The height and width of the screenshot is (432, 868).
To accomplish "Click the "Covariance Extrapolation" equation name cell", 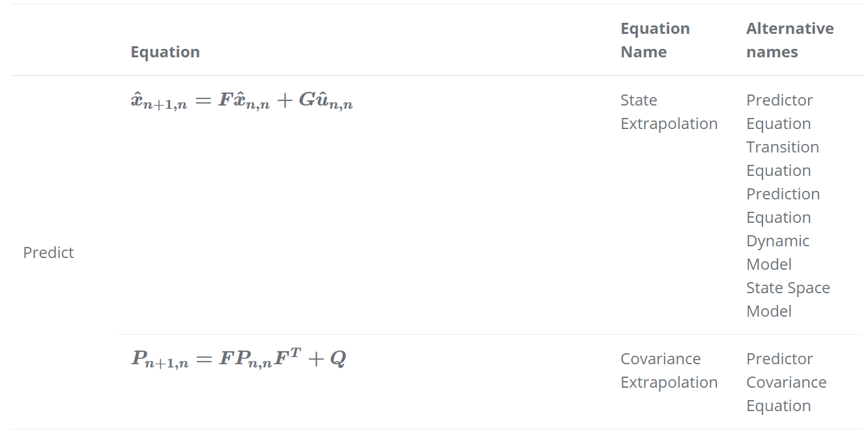I will pyautogui.click(x=668, y=371).
